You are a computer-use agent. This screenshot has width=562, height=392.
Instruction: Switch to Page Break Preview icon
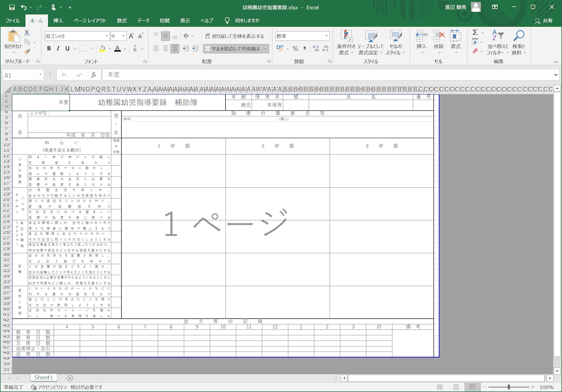[x=472, y=387]
